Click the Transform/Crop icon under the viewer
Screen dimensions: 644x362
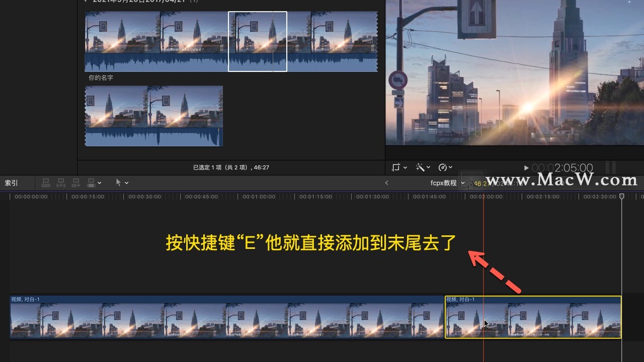coord(396,167)
